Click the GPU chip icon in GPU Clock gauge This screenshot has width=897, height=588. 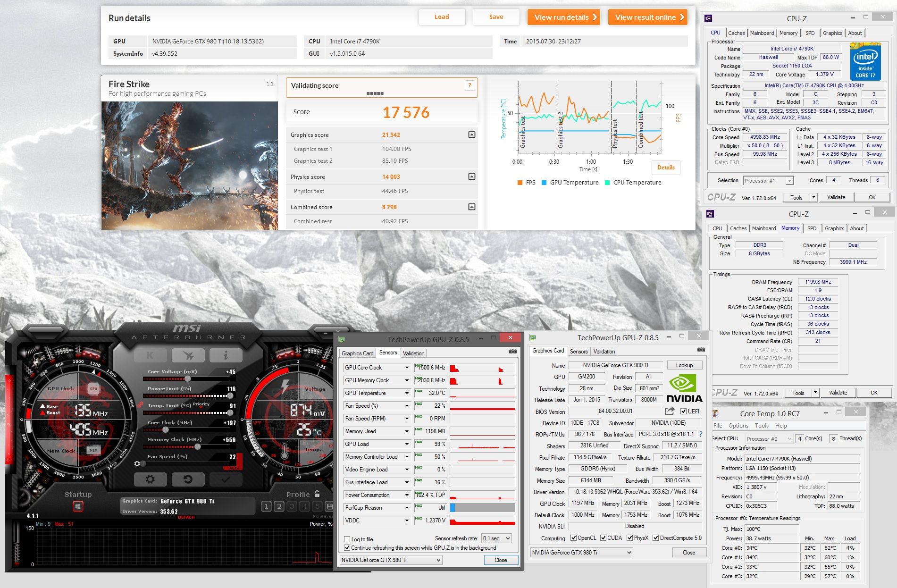[93, 389]
